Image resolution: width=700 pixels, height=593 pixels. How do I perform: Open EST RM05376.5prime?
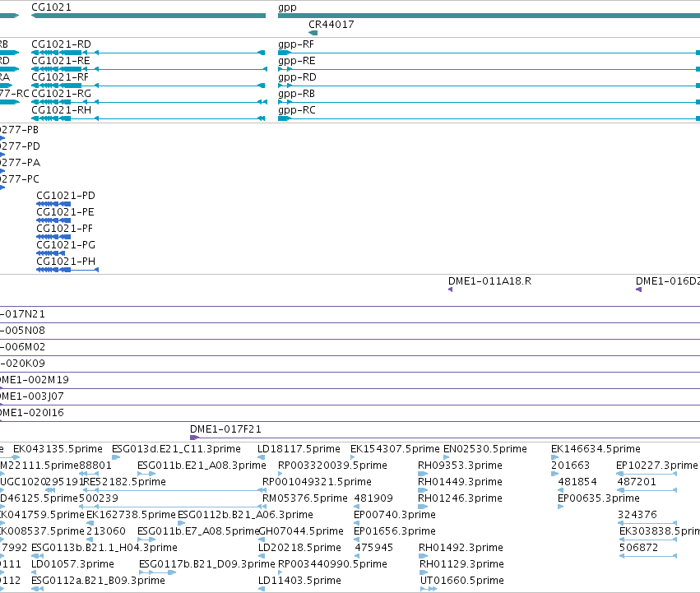pyautogui.click(x=304, y=498)
